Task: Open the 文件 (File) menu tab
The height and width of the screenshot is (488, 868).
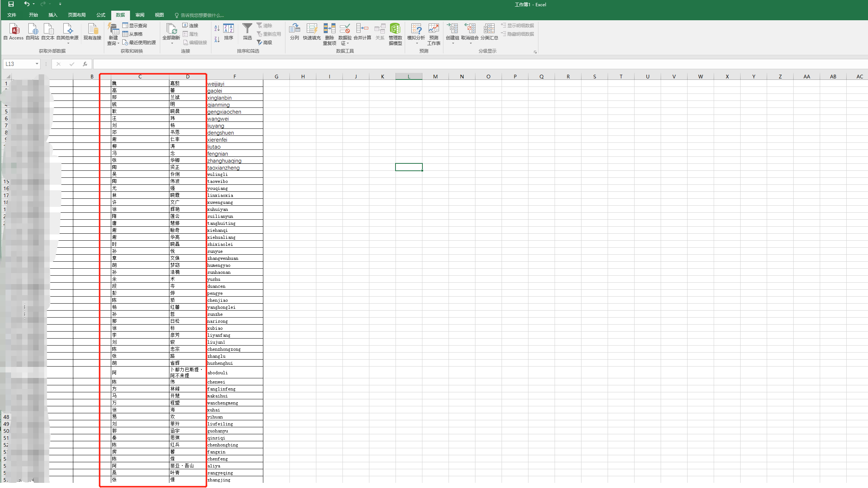Action: click(x=12, y=15)
